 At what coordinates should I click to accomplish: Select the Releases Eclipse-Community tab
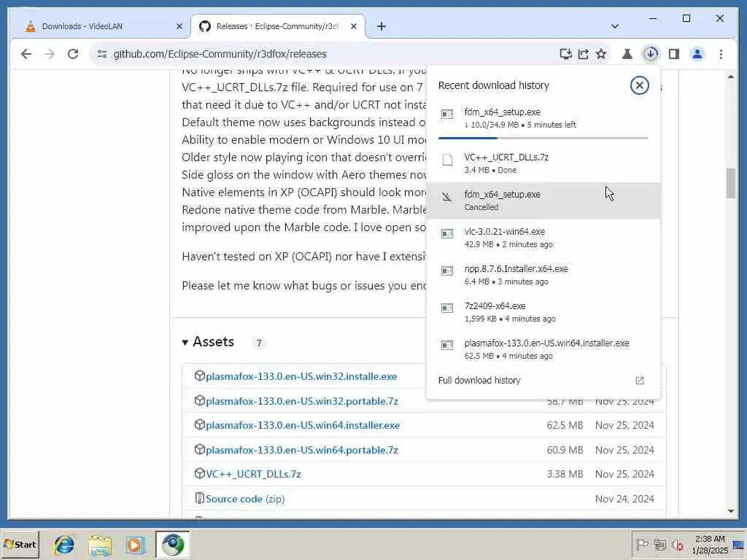(x=278, y=27)
